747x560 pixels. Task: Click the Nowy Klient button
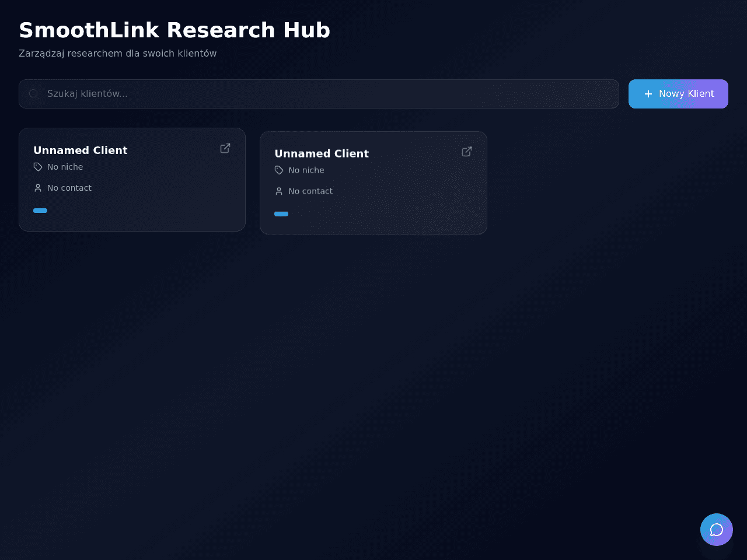[678, 94]
